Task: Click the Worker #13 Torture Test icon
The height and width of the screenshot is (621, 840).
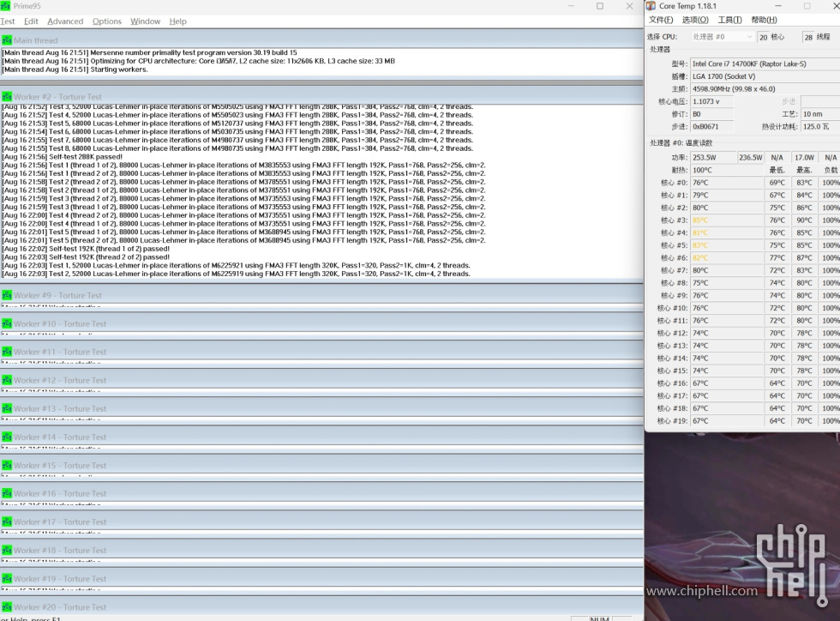Action: click(7, 408)
